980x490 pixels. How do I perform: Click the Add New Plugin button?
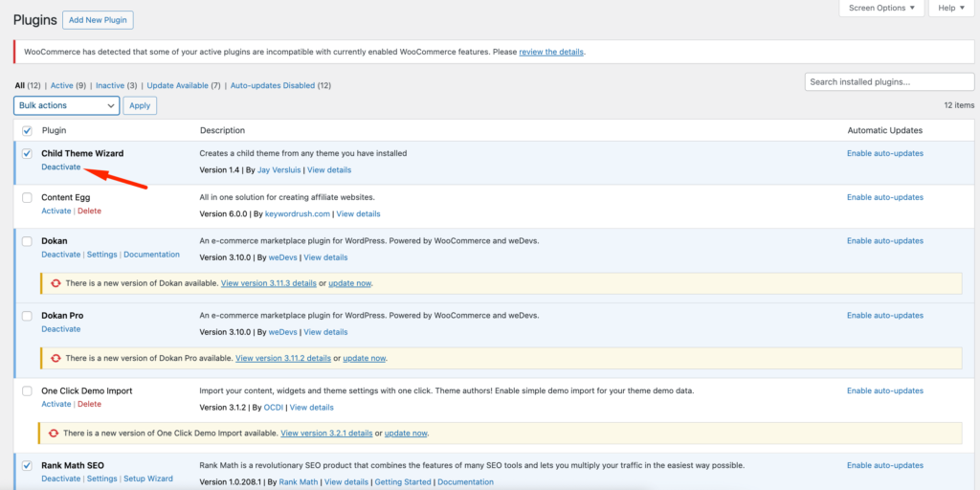click(99, 20)
